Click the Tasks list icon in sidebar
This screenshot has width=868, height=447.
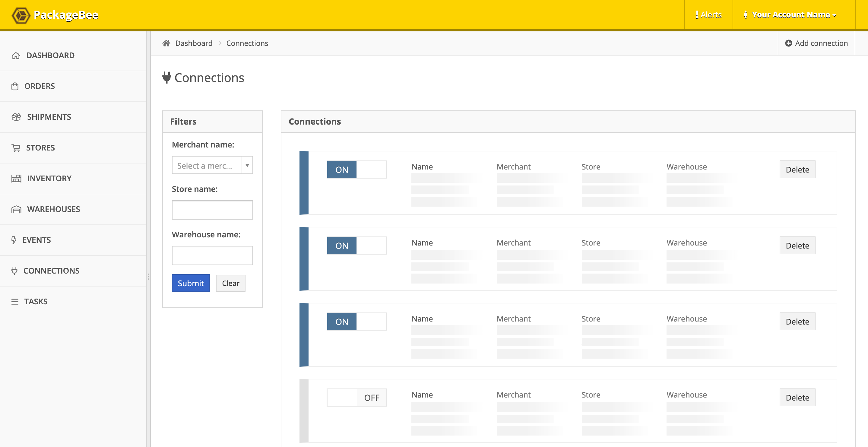(15, 302)
